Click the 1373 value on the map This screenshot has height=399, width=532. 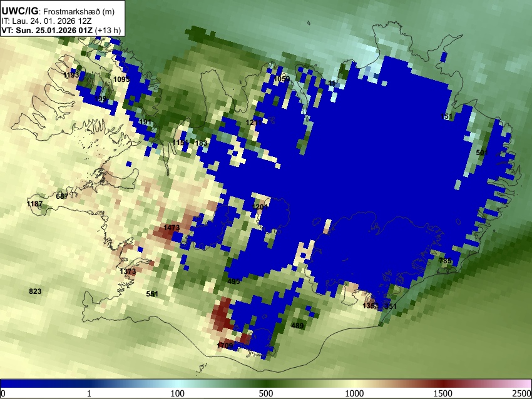pyautogui.click(x=128, y=271)
